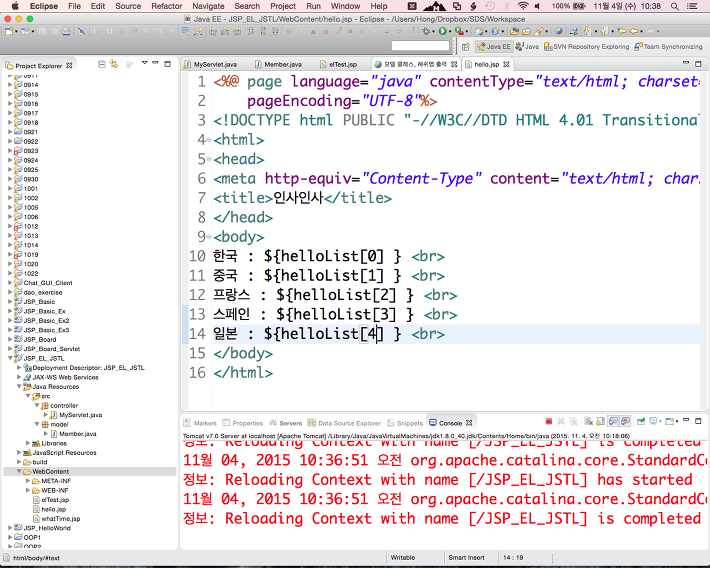Switch to the Java perspective
710x568 pixels.
tap(527, 47)
